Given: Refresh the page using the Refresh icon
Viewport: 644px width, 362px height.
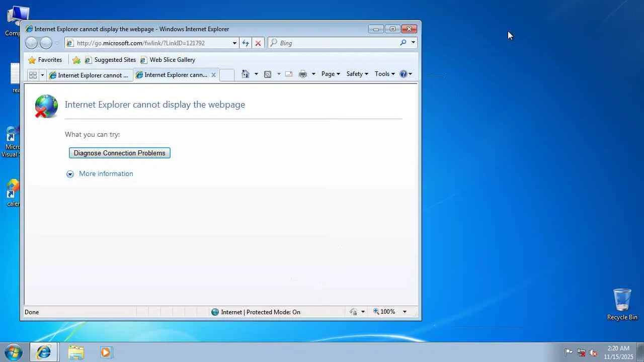Looking at the screenshot, I should [246, 43].
